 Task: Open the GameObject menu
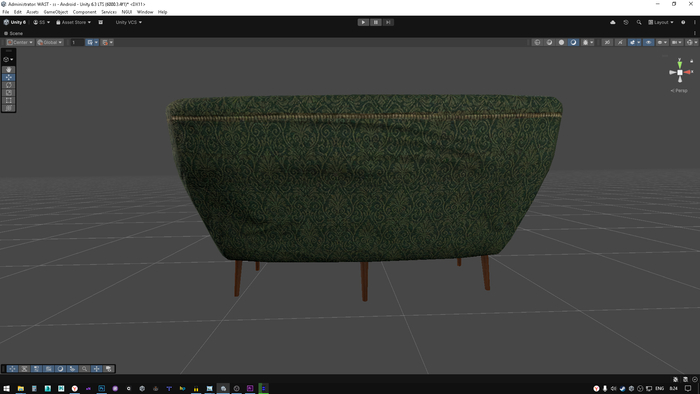(56, 12)
